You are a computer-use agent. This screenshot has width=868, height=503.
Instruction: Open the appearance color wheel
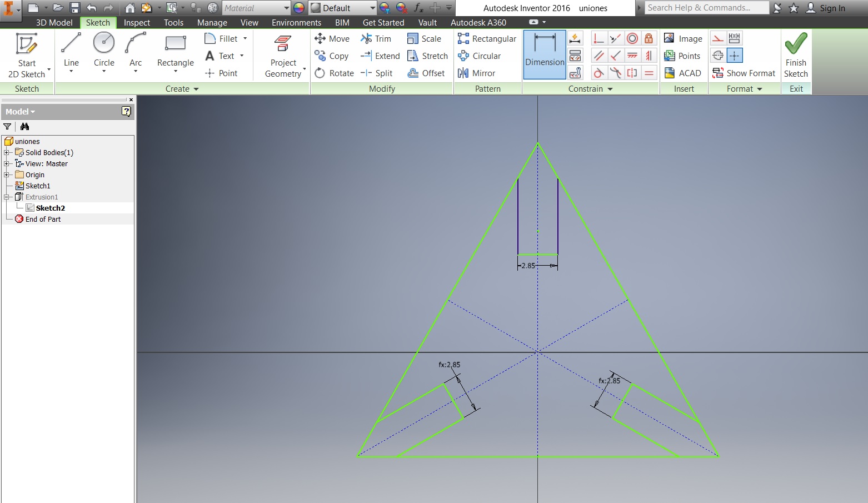click(299, 8)
